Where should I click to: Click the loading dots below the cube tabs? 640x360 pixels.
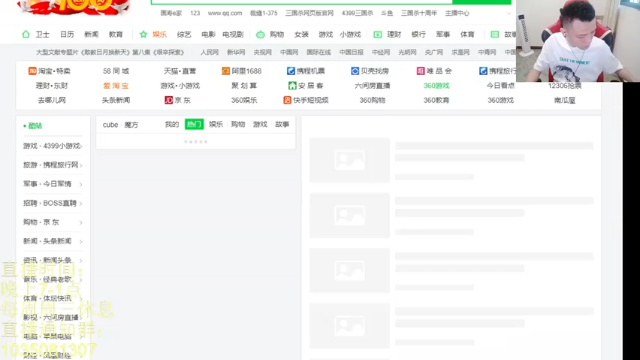pos(196,142)
